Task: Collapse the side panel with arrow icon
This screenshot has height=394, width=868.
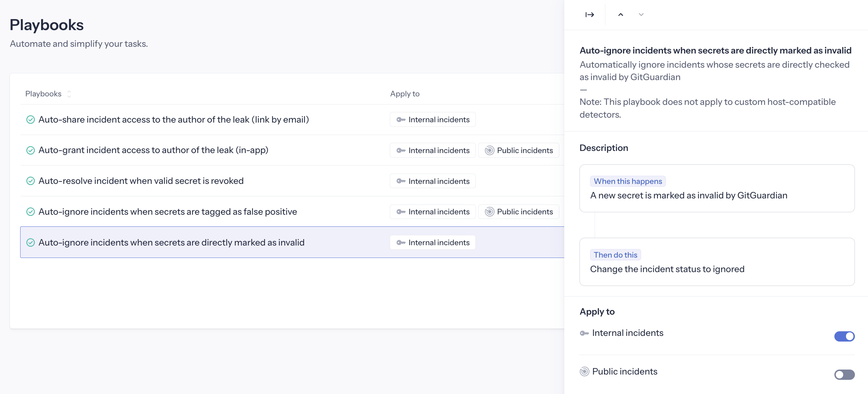Action: pyautogui.click(x=589, y=15)
